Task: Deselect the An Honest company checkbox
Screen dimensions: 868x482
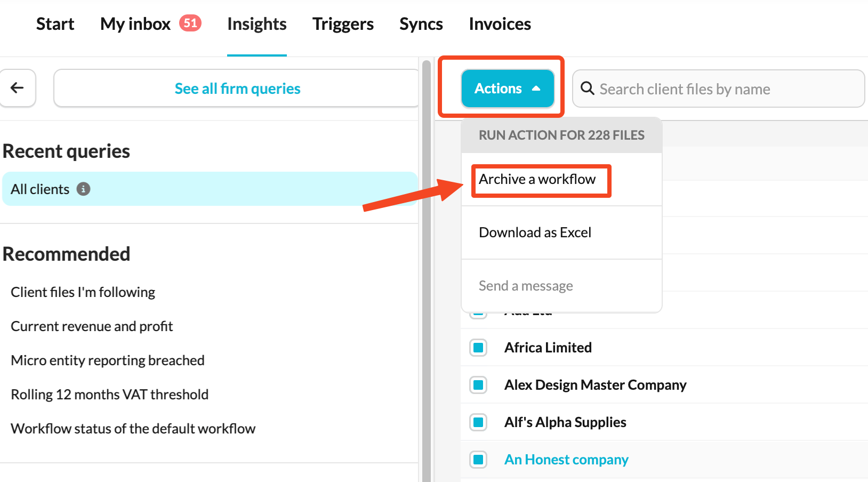Action: (478, 460)
